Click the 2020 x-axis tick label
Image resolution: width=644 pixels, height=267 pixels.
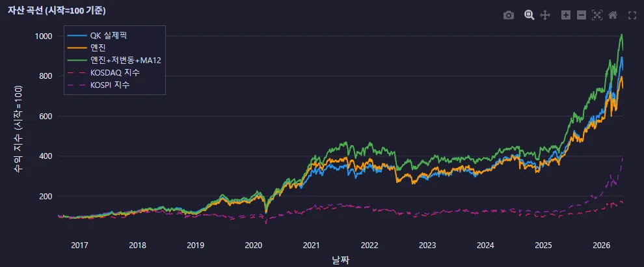253,246
